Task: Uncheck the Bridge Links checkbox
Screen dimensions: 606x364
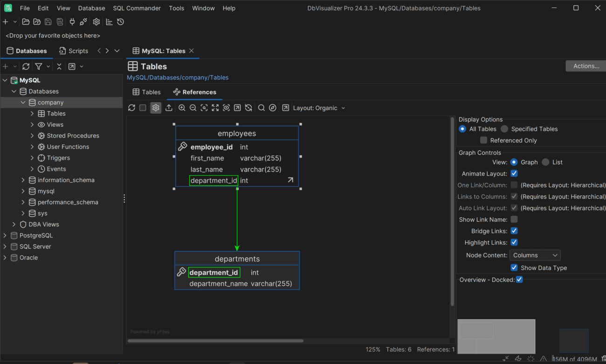Action: point(514,231)
